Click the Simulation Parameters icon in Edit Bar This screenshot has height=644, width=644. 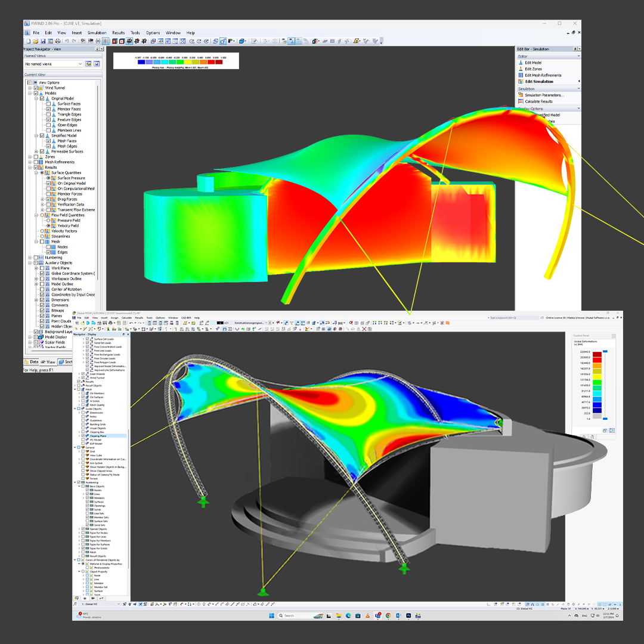pos(521,95)
